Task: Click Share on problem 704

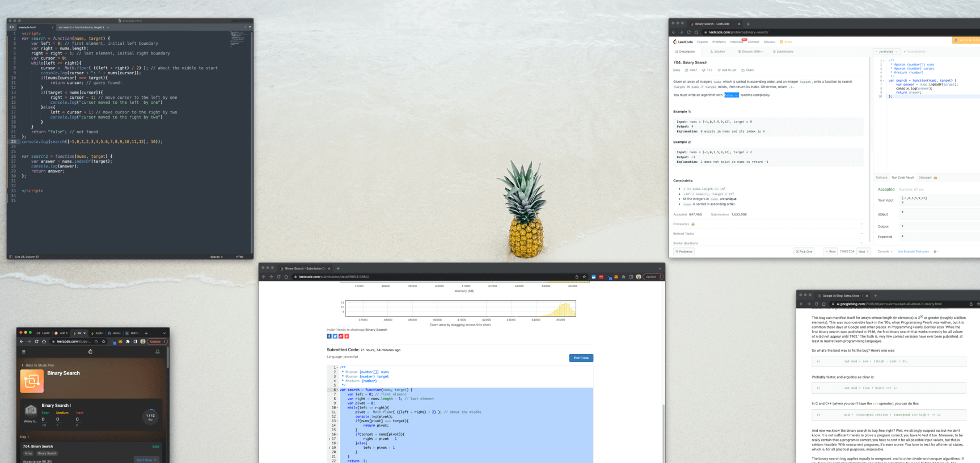Action: pyautogui.click(x=747, y=70)
